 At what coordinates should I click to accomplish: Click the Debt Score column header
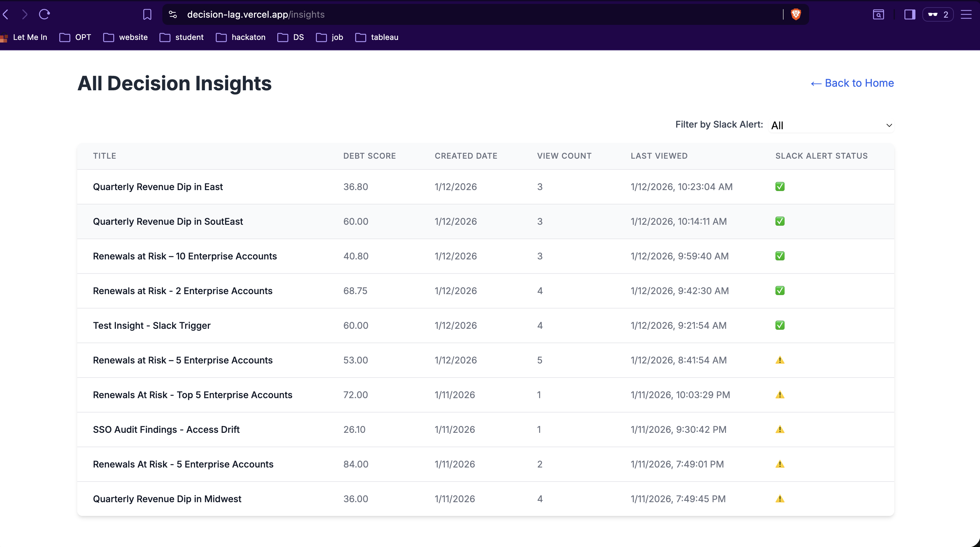pos(370,156)
